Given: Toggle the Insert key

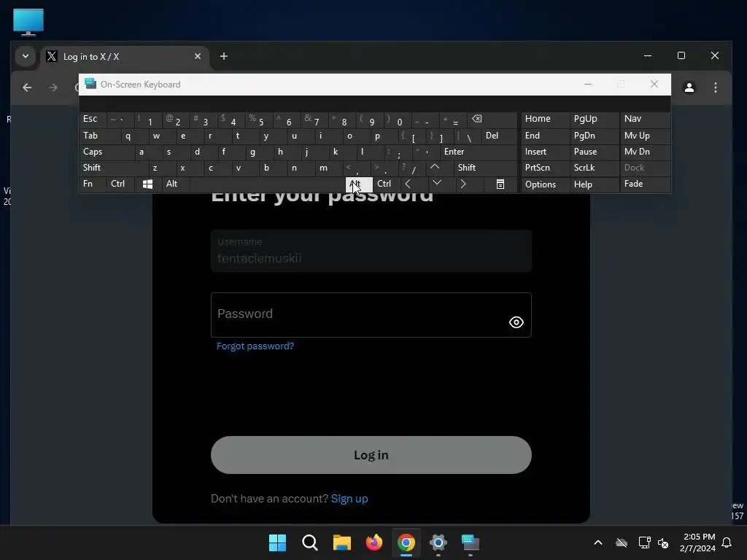Looking at the screenshot, I should (545, 152).
